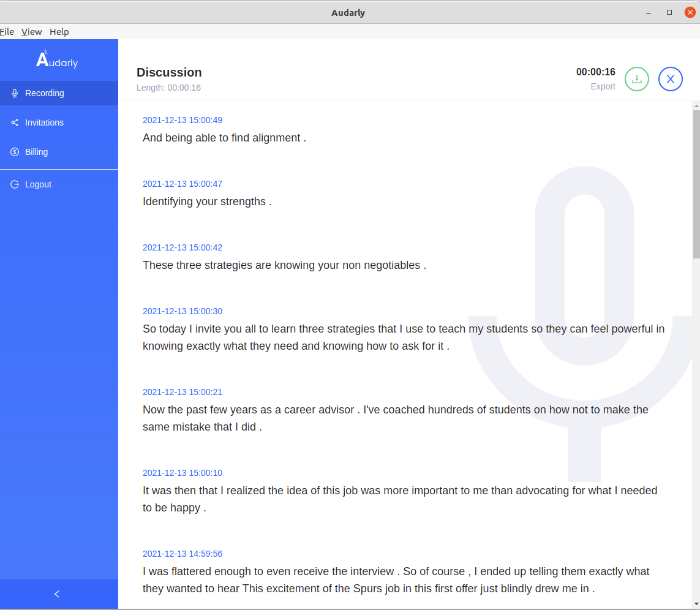The height and width of the screenshot is (610, 700).
Task: Open the Billing section
Action: [59, 152]
